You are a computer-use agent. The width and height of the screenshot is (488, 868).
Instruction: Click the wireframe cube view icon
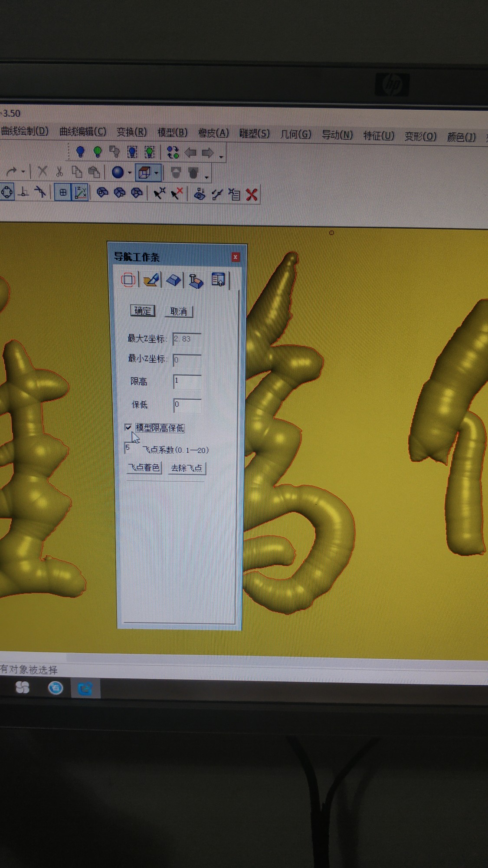[x=144, y=173]
